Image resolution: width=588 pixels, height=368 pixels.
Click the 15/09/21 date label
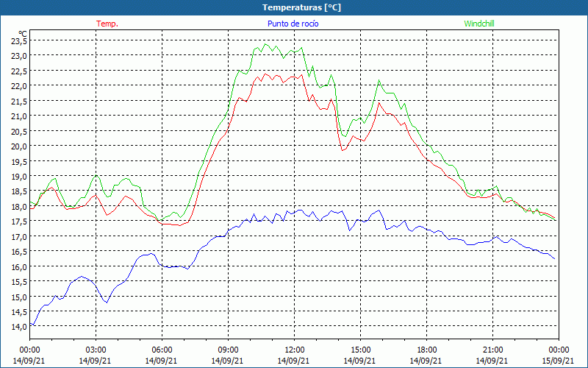pyautogui.click(x=559, y=361)
